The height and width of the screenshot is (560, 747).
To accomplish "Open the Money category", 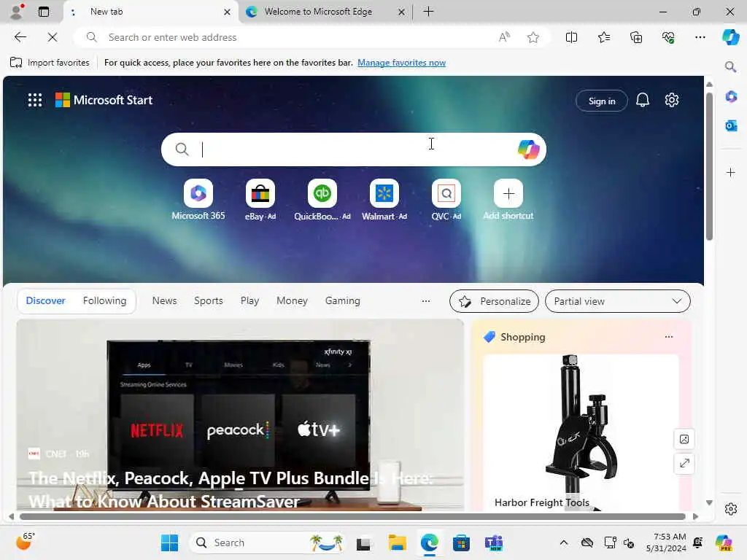I will pyautogui.click(x=292, y=300).
